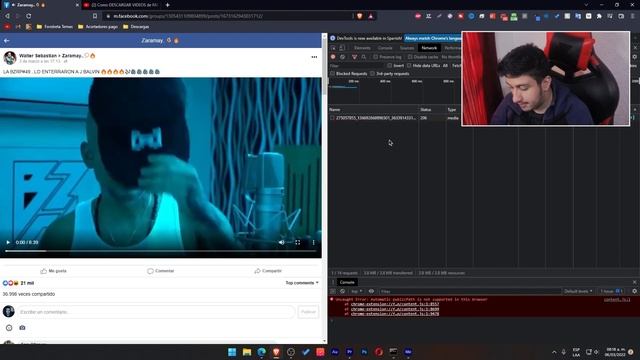Viewport: 640px width, 360px height.
Task: Toggle the Invert checkbox
Action: [x=389, y=66]
